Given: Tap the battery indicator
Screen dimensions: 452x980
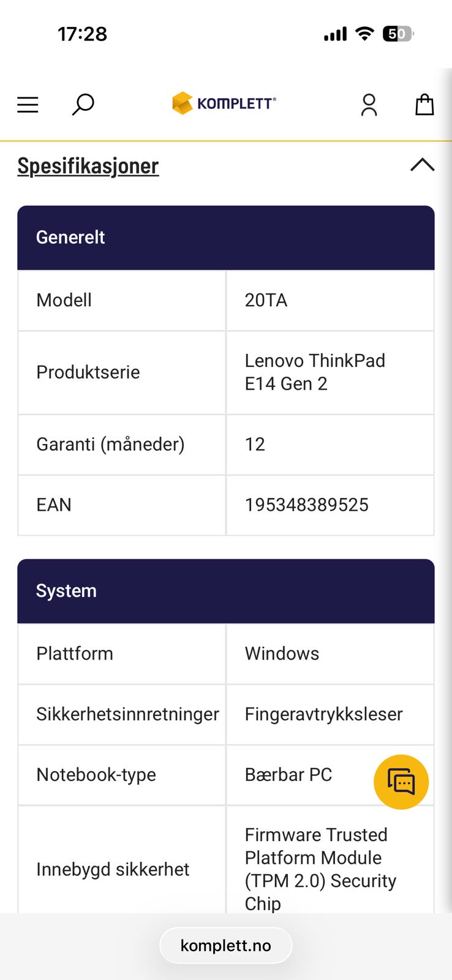Looking at the screenshot, I should (x=397, y=34).
